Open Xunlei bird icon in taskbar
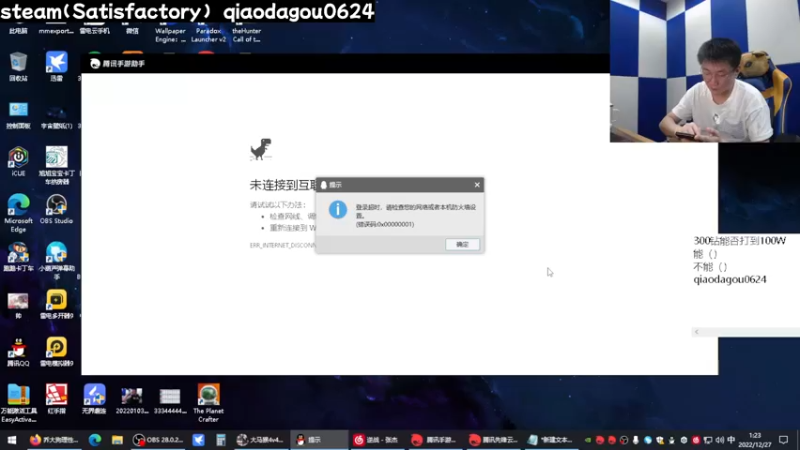800x450 pixels. (x=198, y=440)
